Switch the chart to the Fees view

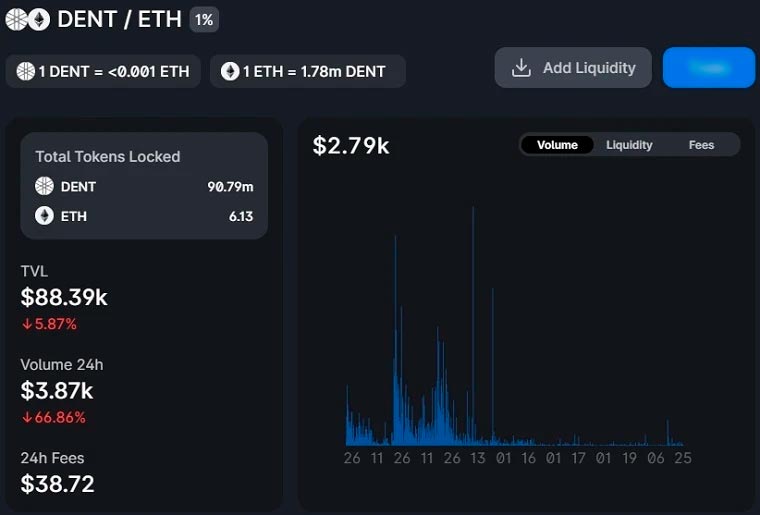point(701,145)
